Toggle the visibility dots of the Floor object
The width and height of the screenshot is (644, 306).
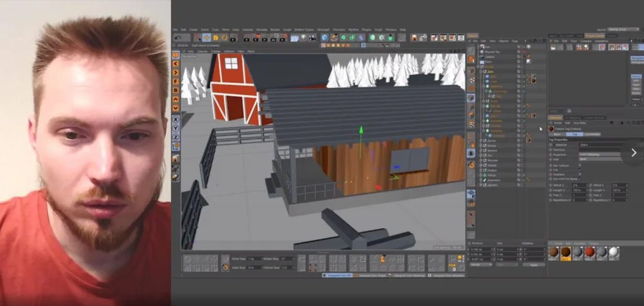521,62
